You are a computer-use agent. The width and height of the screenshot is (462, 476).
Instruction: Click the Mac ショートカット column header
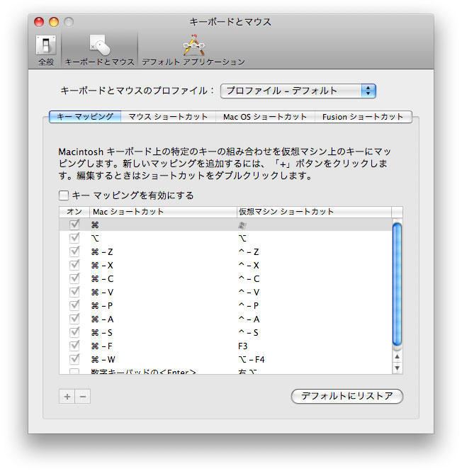pyautogui.click(x=163, y=212)
